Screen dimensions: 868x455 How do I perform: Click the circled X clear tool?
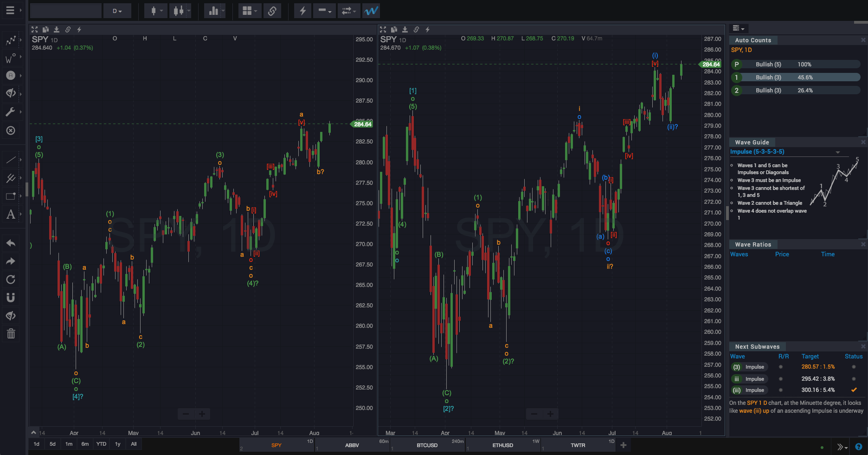(11, 130)
